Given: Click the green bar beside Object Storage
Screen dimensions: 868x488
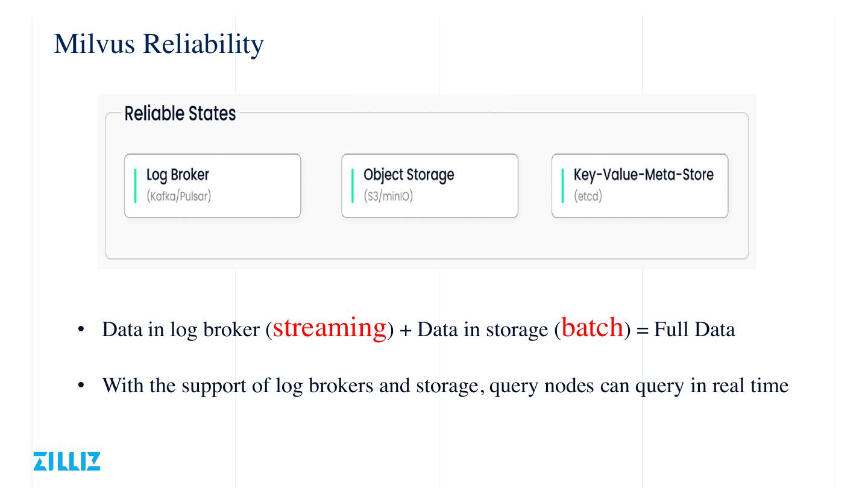Looking at the screenshot, I should pyautogui.click(x=353, y=186).
